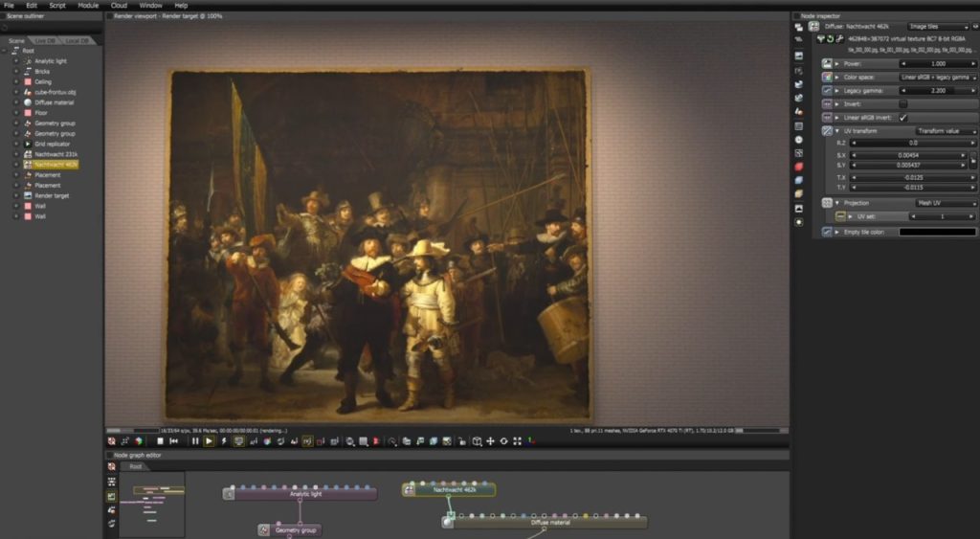This screenshot has height=539, width=980.
Task: Uncheck the Linear sRGB invert checkbox
Action: point(902,117)
